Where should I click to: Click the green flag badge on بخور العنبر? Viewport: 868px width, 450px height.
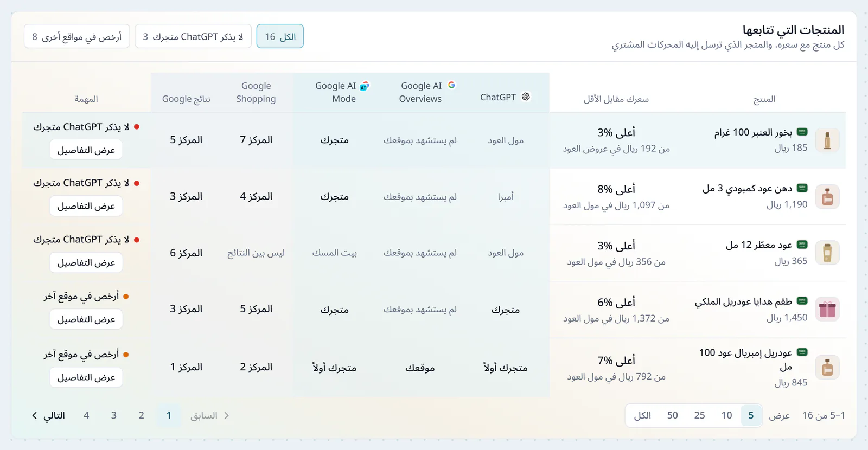802,132
